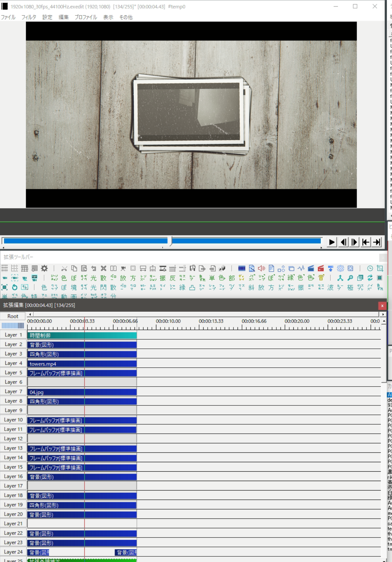Viewport: 392px width, 562px height.
Task: Open the その他 menu
Action: (x=126, y=17)
